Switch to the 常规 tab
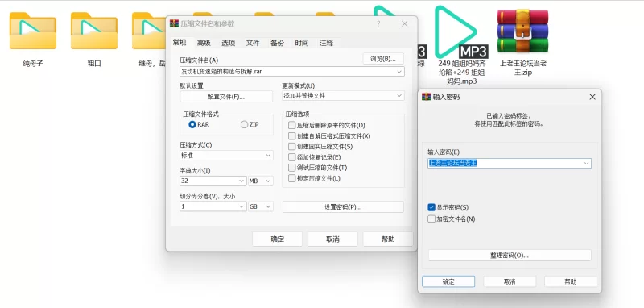Screen dimensions: 644x308 click(180, 43)
